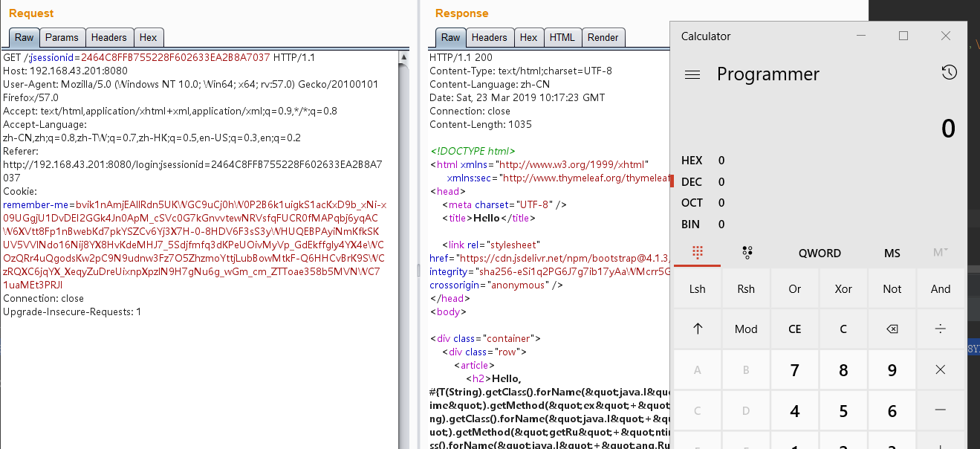
Task: Open the Request Hex tab
Action: pyautogui.click(x=148, y=38)
